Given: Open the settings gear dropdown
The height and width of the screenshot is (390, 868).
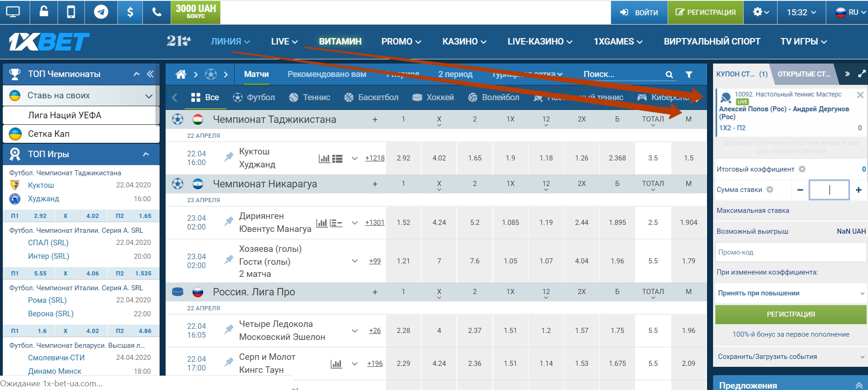Looking at the screenshot, I should (761, 13).
